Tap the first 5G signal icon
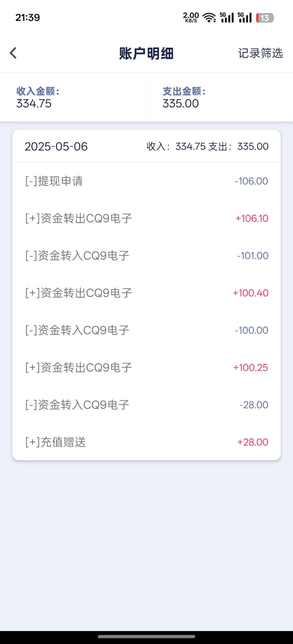This screenshot has height=644, width=293. (227, 18)
